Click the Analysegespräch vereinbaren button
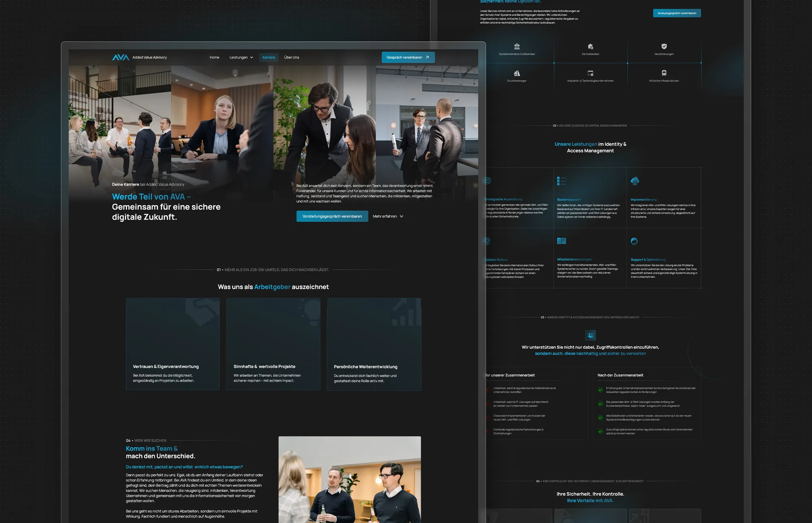Image resolution: width=812 pixels, height=523 pixels. [x=676, y=13]
